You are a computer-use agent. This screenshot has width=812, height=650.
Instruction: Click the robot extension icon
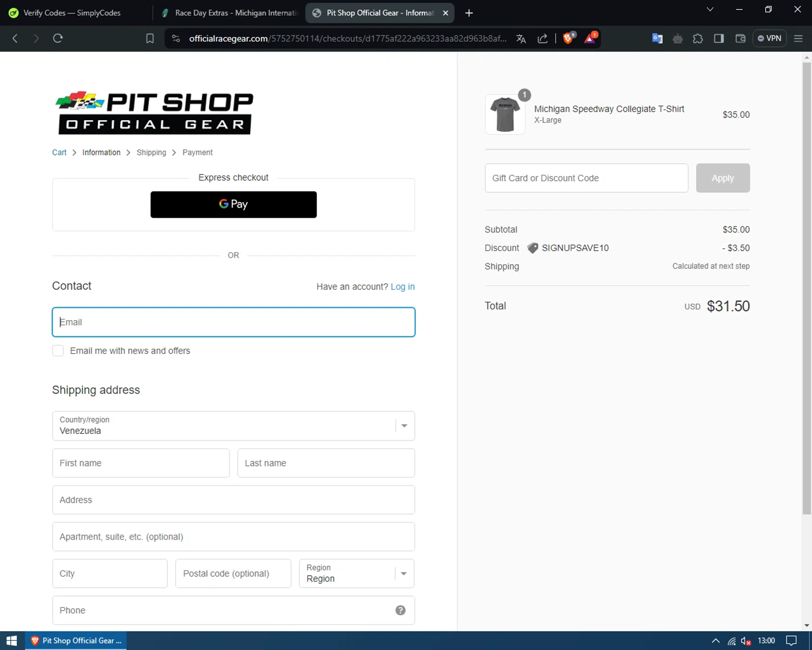tap(678, 38)
